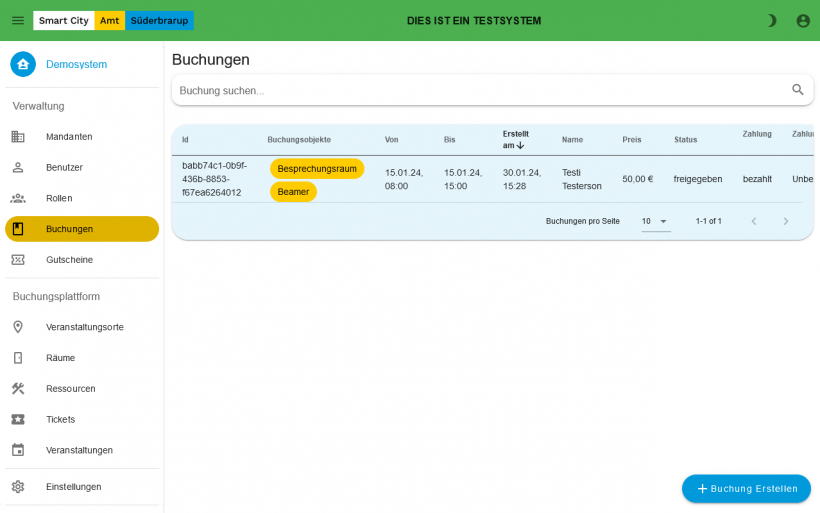This screenshot has width=820, height=513.
Task: Toggle dark mode moon icon
Action: point(771,20)
